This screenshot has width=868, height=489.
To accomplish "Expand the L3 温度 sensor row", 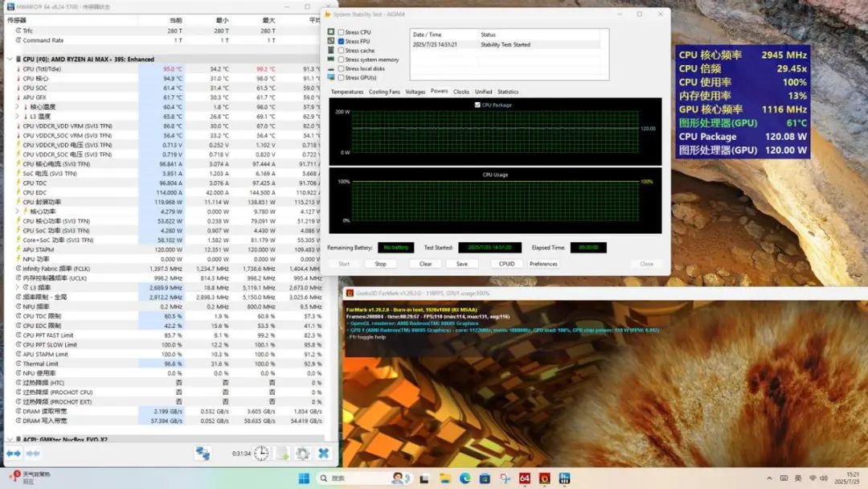I will click(x=17, y=117).
